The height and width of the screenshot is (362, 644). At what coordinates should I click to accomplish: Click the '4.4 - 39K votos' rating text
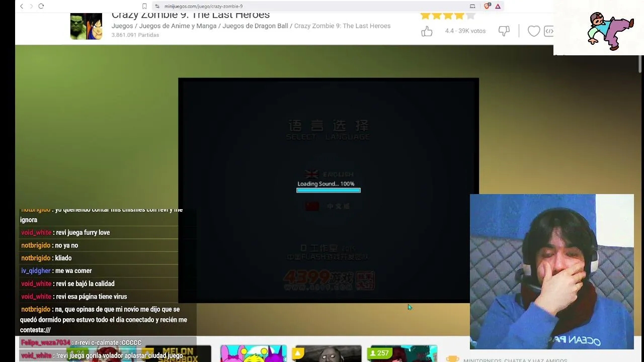pyautogui.click(x=465, y=31)
